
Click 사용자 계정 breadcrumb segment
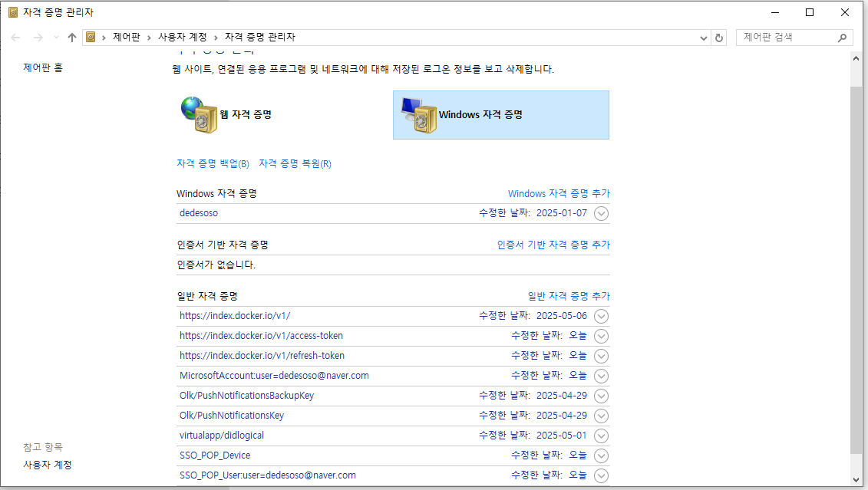point(182,37)
